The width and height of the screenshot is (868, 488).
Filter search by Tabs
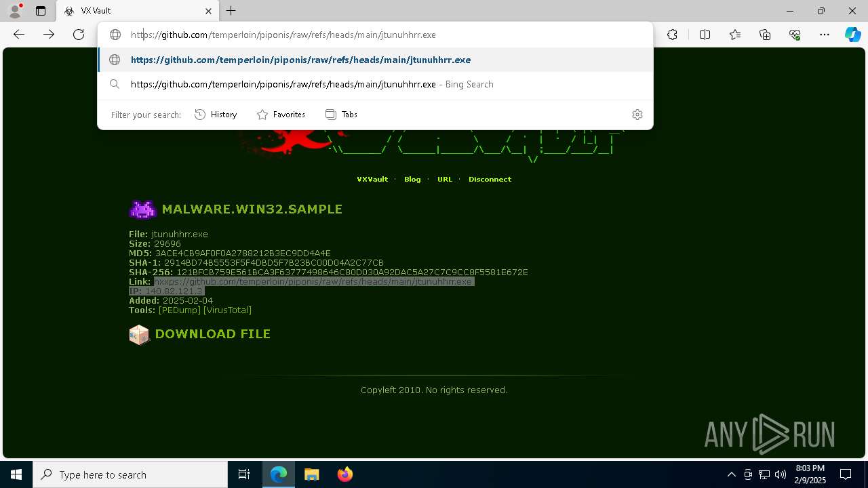pyautogui.click(x=341, y=115)
